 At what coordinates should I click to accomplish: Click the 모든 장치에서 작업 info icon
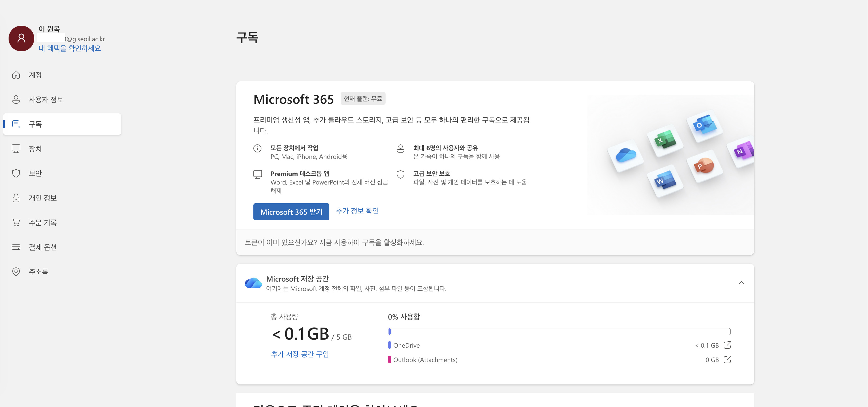pos(257,148)
